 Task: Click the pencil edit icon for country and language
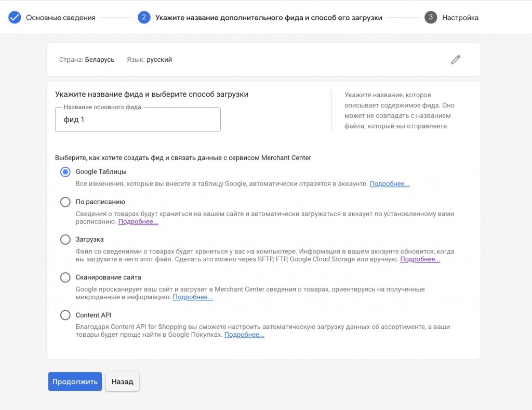455,60
